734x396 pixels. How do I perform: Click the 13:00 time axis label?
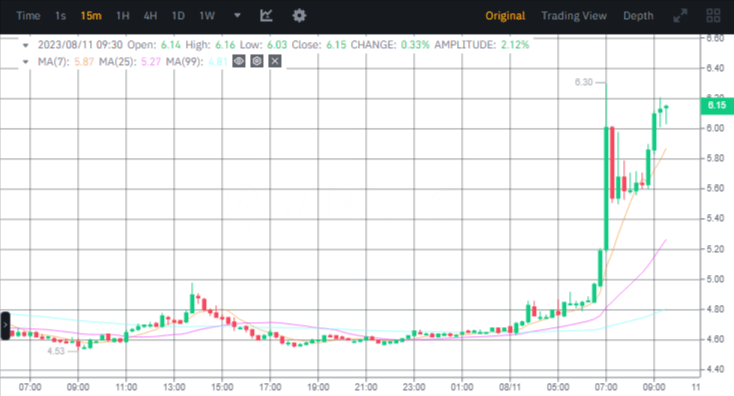tap(174, 387)
